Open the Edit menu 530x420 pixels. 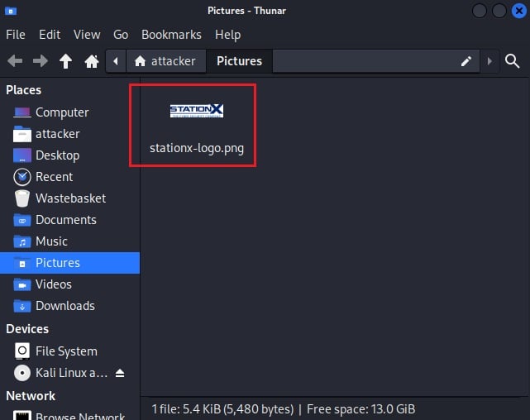pyautogui.click(x=50, y=35)
